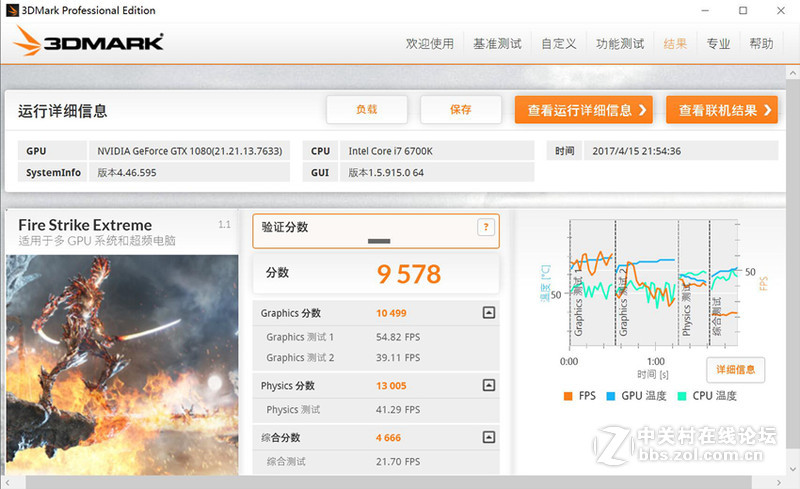Viewport: 800px width, 489px height.
Task: Click 查看运行详细信息 orange button
Action: pos(584,110)
